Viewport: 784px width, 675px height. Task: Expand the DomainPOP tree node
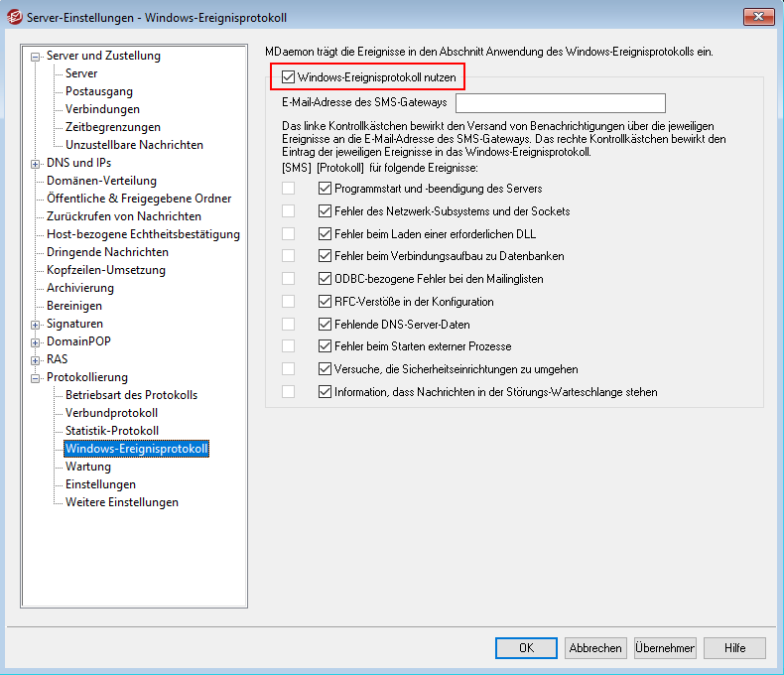pos(37,342)
